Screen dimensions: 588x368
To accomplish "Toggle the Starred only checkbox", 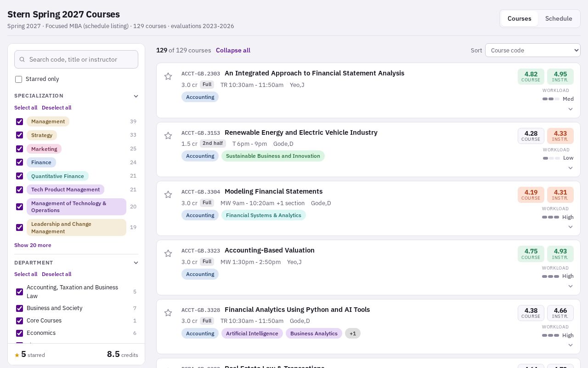I will (x=19, y=79).
